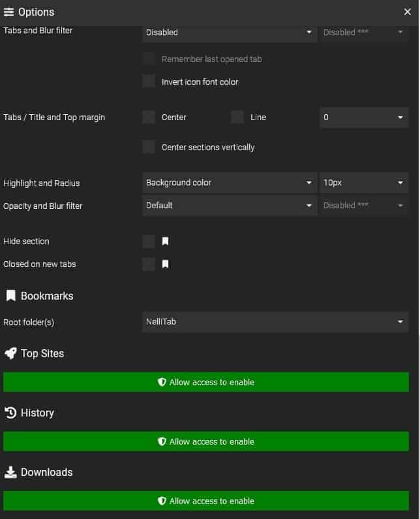Image resolution: width=420 pixels, height=519 pixels.
Task: Allow access to enable Top Sites
Action: coord(206,382)
